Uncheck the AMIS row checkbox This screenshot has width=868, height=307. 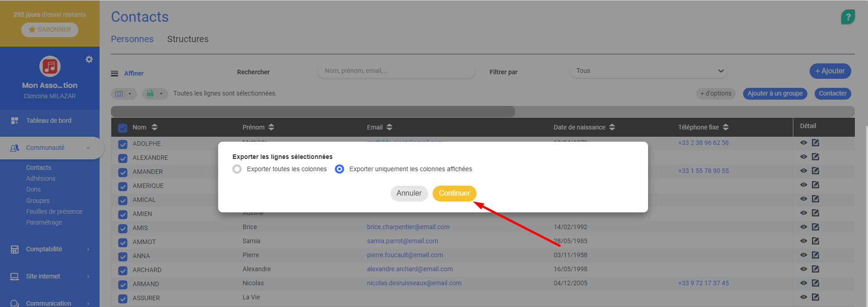tap(123, 229)
